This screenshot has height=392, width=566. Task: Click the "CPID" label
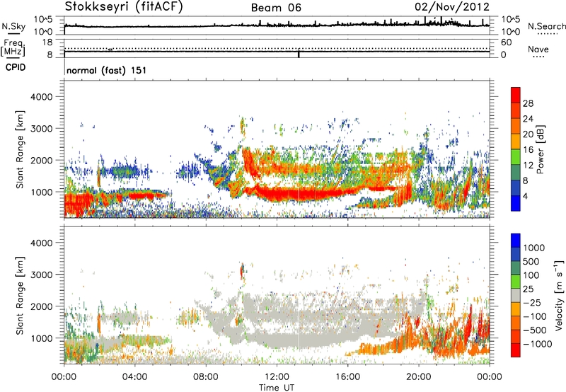tap(16, 67)
